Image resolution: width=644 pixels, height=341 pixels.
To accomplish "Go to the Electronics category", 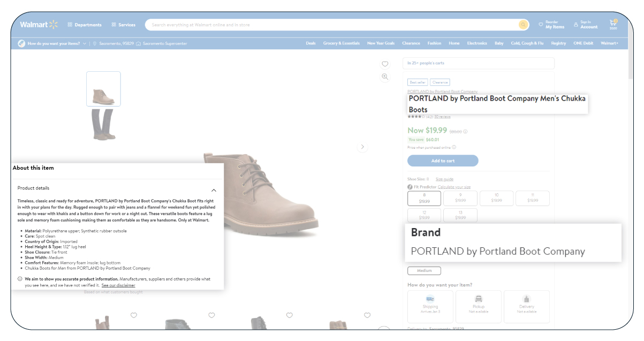I will click(477, 43).
